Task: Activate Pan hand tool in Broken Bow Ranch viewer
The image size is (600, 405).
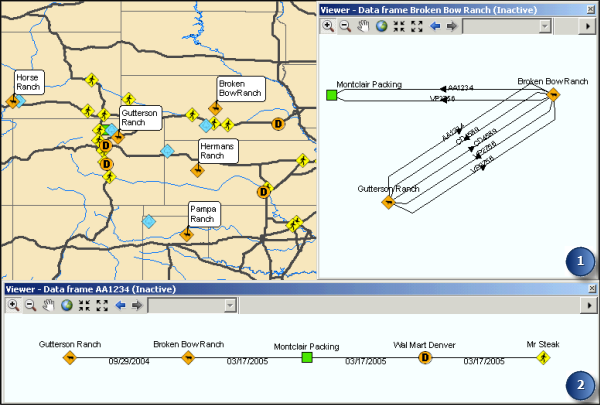Action: 363,25
